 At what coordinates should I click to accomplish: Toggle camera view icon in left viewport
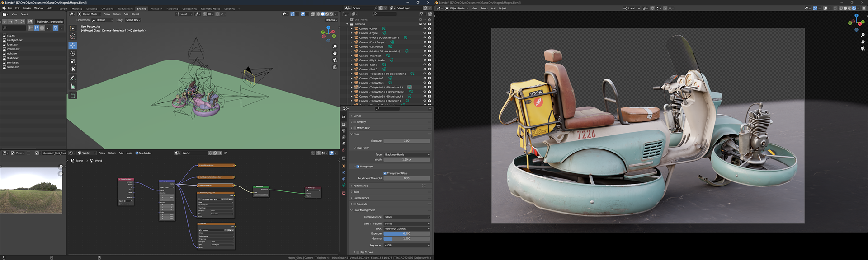pos(335,60)
